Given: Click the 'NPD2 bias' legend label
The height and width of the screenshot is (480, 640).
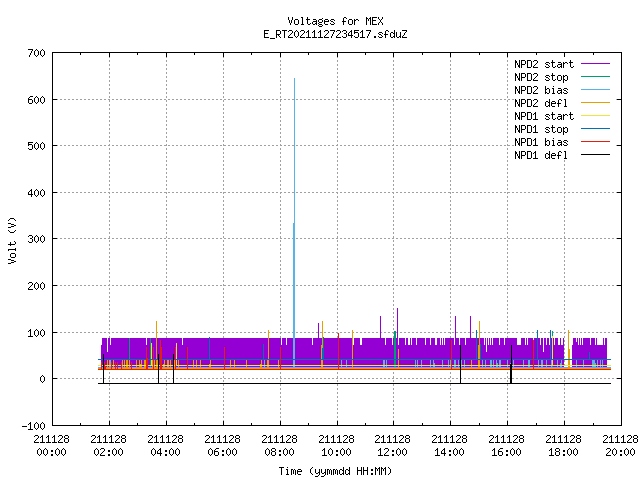Looking at the screenshot, I should coord(541,90).
